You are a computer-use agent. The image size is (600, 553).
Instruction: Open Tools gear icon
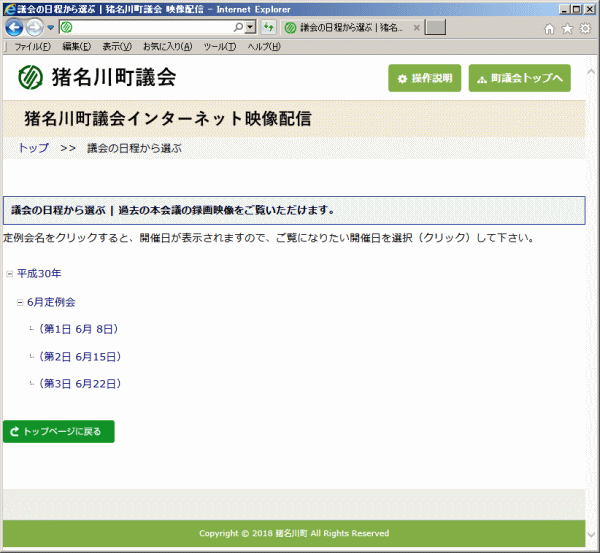pyautogui.click(x=585, y=29)
